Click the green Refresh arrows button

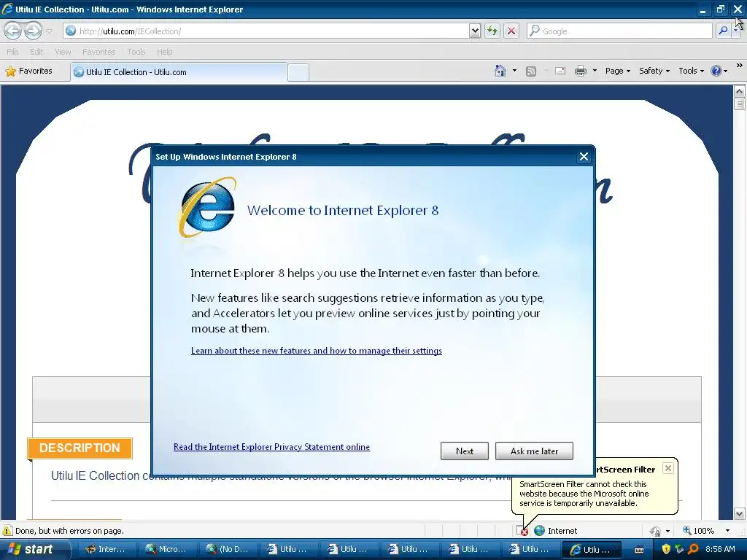click(492, 31)
